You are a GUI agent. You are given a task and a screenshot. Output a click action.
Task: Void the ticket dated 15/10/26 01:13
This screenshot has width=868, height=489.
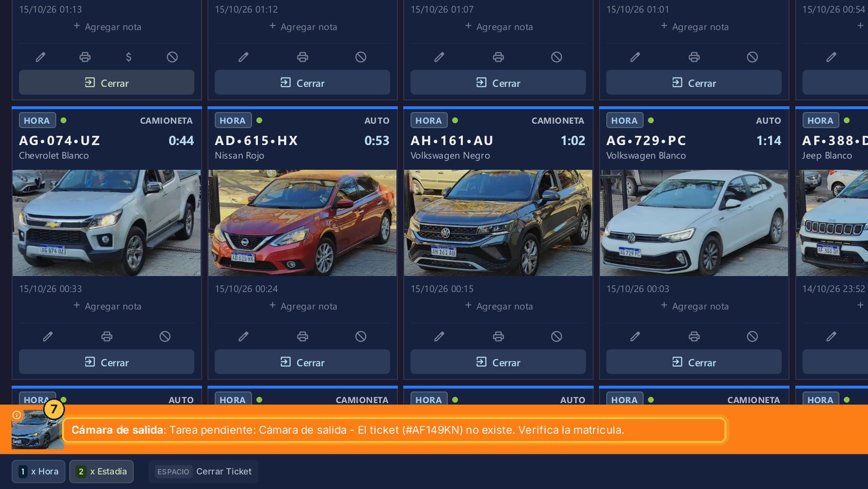point(173,57)
